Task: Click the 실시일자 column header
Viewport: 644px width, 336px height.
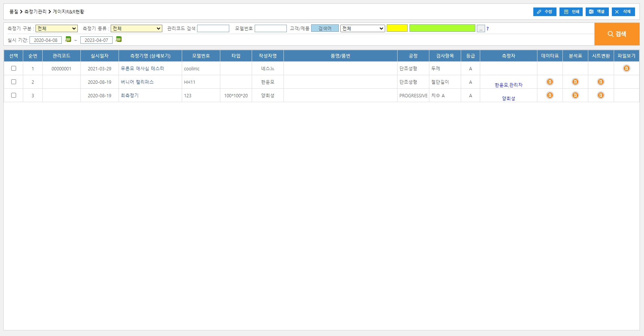Action: (99, 56)
